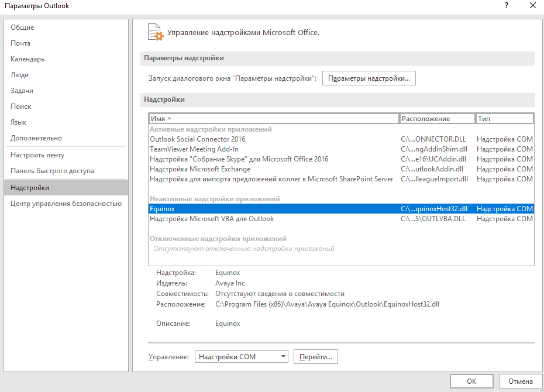Open the Дополнительно settings page

click(36, 138)
